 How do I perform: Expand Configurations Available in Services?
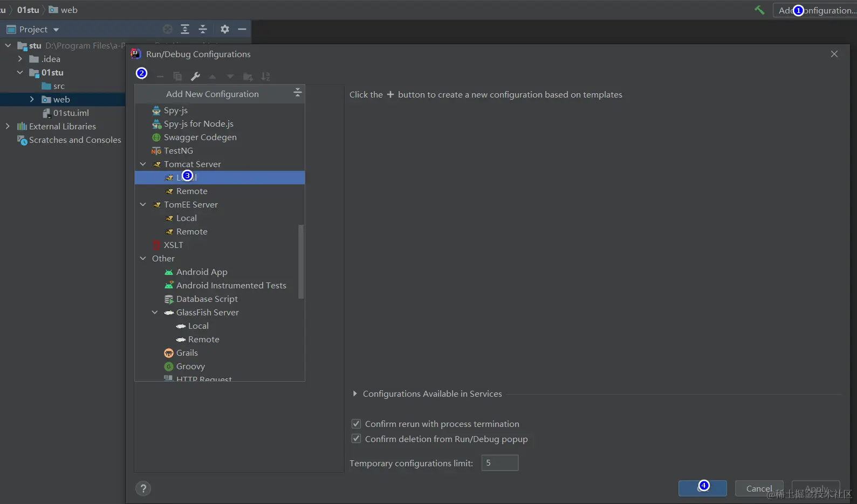click(355, 393)
